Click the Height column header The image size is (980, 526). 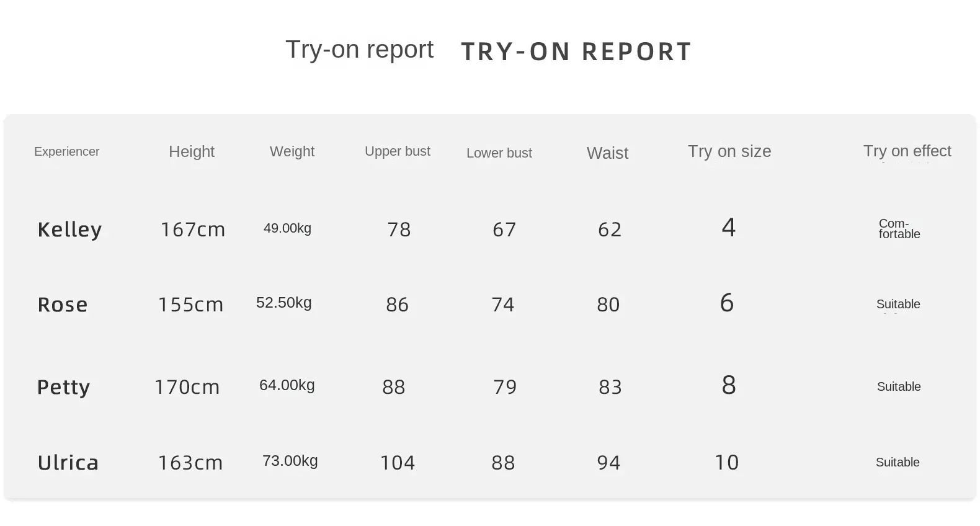coord(192,152)
